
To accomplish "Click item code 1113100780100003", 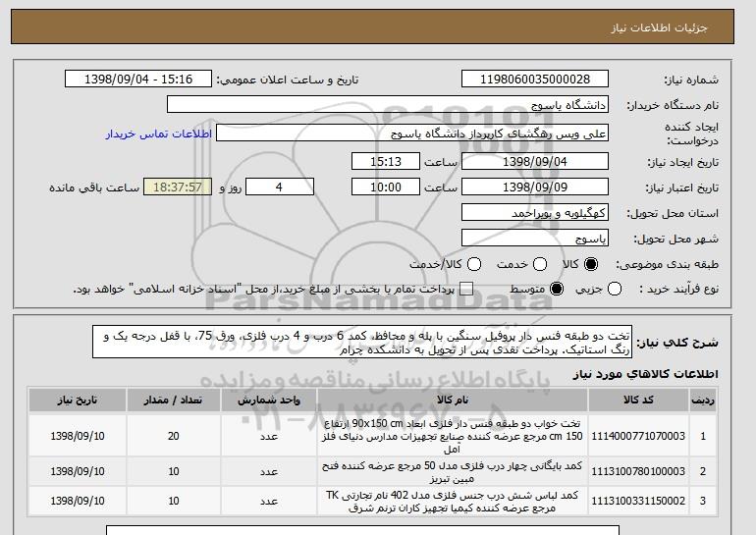I will pos(638,472).
